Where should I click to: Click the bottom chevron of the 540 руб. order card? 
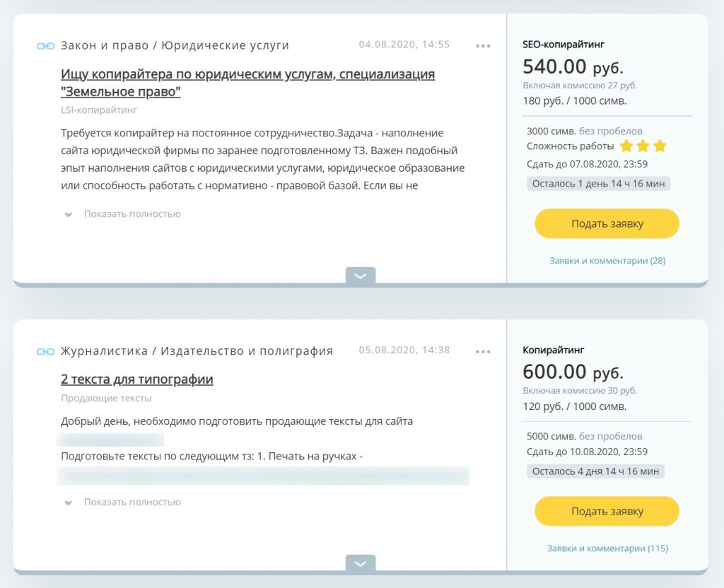(361, 276)
